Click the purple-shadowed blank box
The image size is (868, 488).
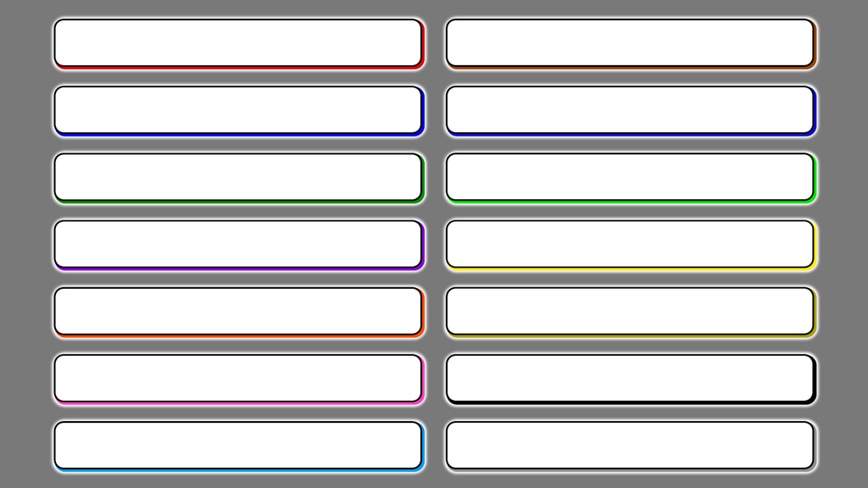[238, 244]
